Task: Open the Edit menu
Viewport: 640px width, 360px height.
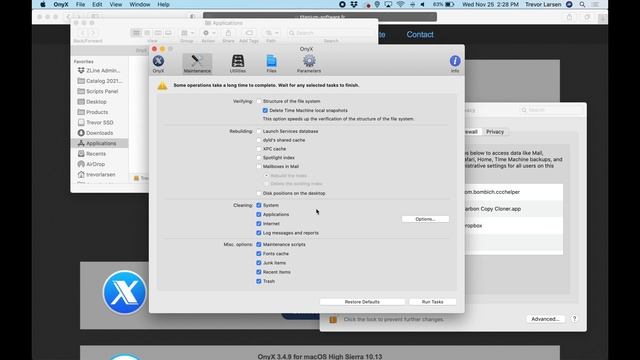Action: point(97,4)
